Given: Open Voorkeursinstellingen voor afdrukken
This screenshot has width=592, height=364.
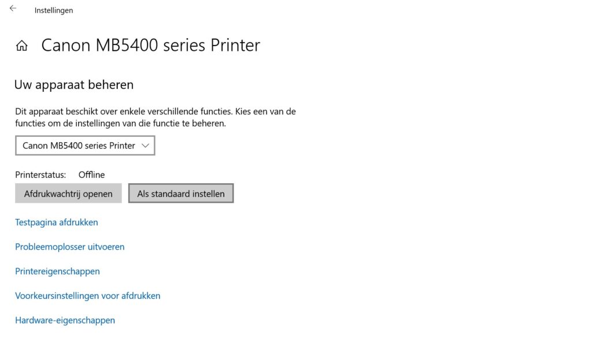Looking at the screenshot, I should tap(87, 295).
